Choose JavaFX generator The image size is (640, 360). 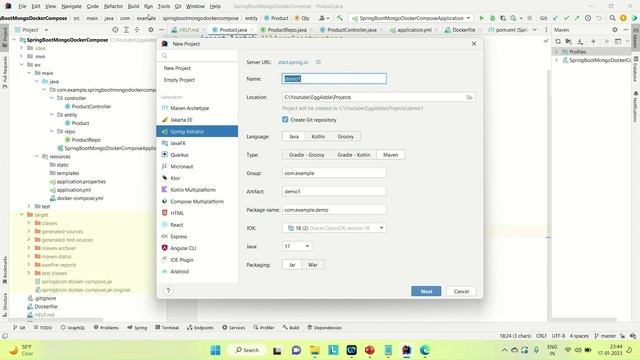click(197, 143)
